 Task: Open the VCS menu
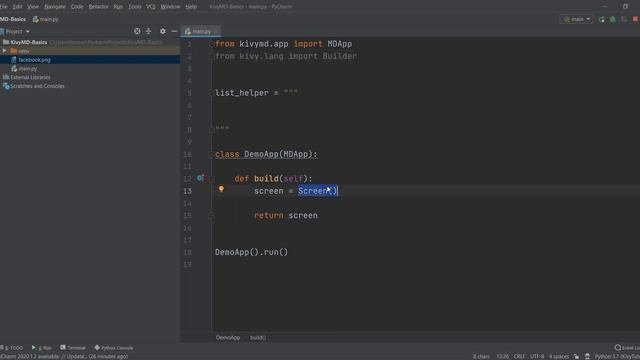pyautogui.click(x=151, y=7)
